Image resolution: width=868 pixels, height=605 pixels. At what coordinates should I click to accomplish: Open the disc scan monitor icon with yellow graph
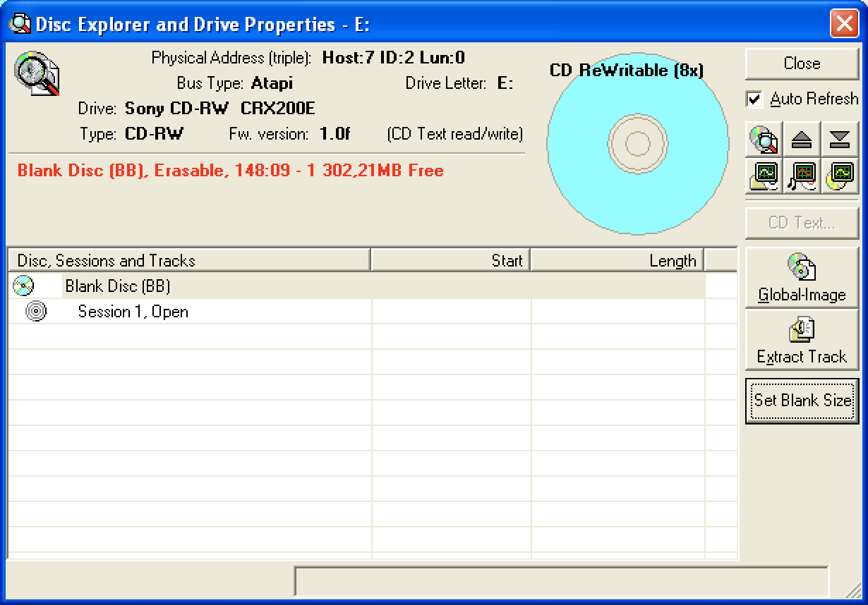point(840,176)
